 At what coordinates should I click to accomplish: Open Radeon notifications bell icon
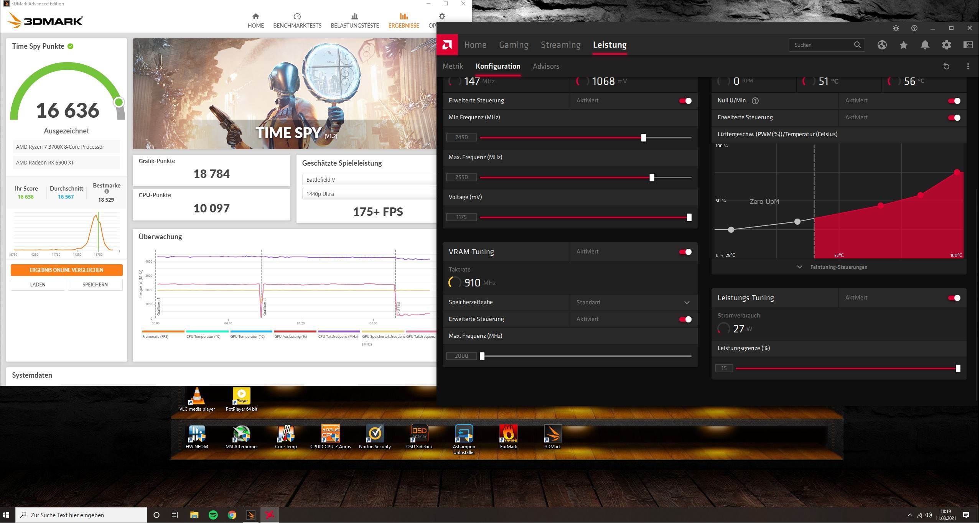click(x=925, y=45)
